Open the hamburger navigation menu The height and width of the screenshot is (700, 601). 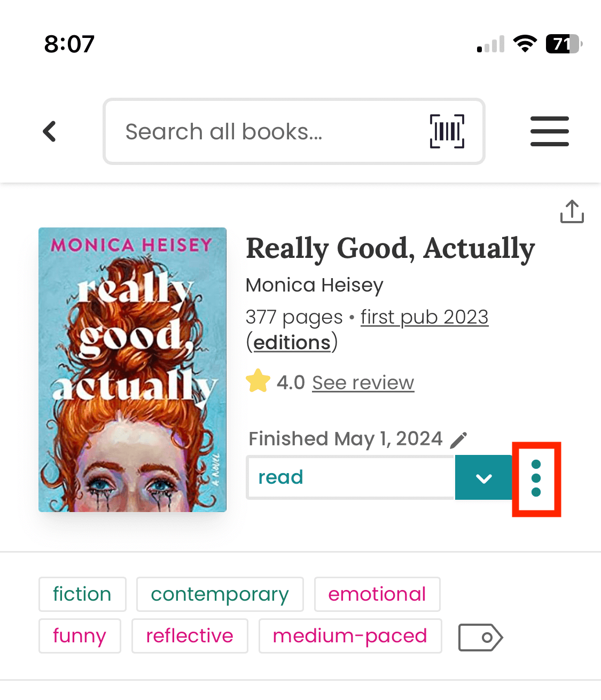pyautogui.click(x=550, y=131)
